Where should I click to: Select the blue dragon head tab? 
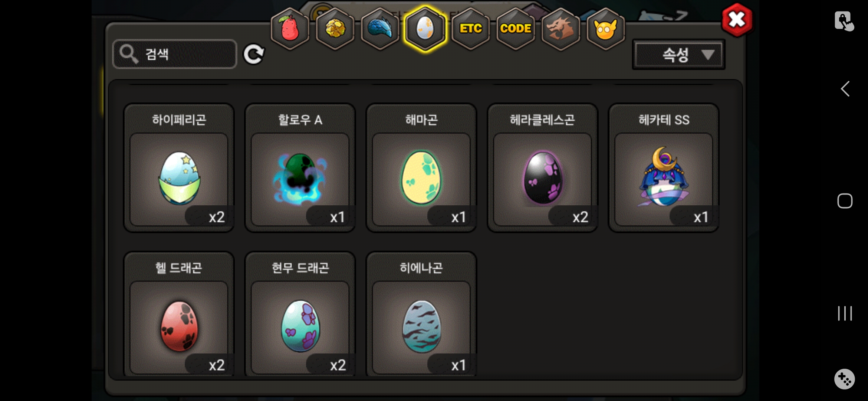click(380, 29)
